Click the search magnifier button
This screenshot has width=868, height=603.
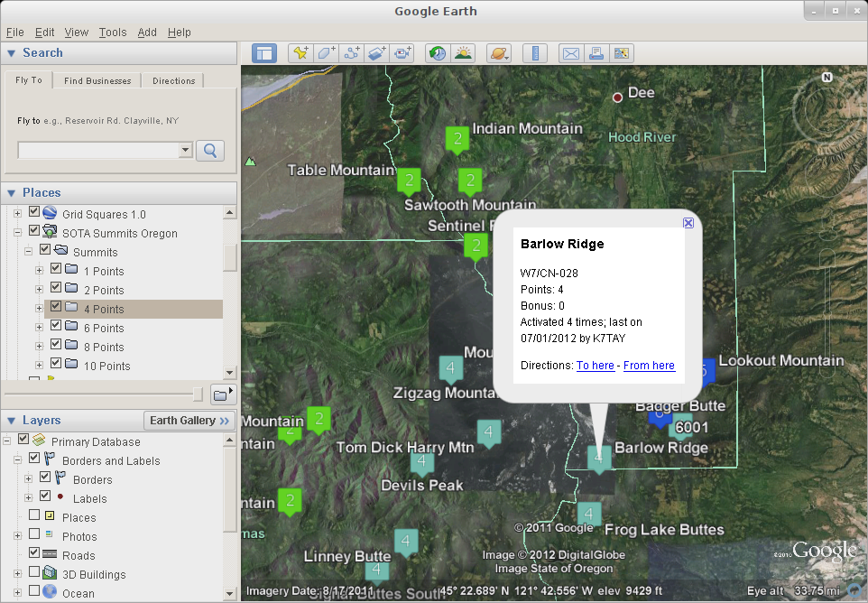click(x=210, y=151)
